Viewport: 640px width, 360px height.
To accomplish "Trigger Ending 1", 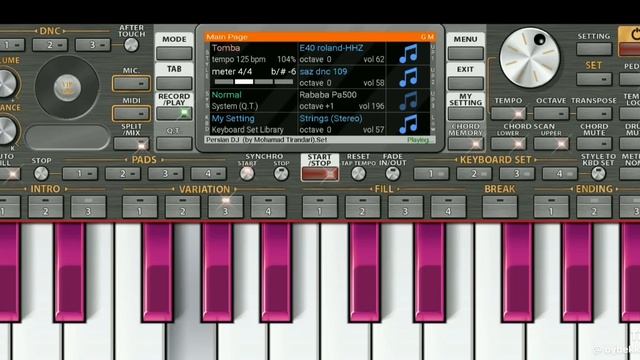I will [551, 207].
